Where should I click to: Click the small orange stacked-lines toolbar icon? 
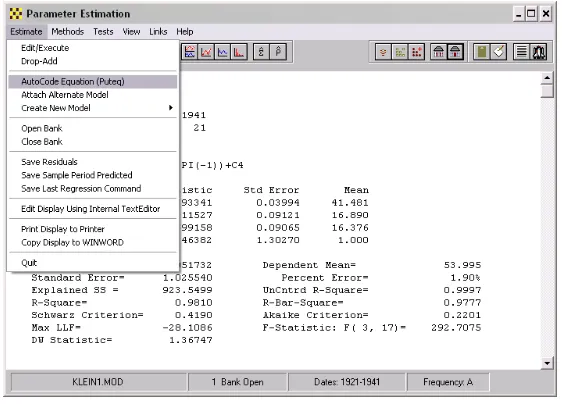click(x=383, y=52)
